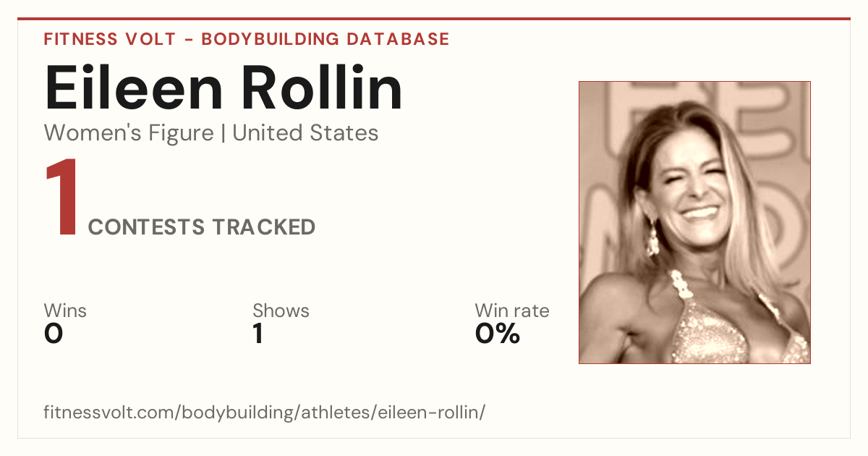Open the athlete photo thumbnail
Viewport: 868px width, 456px height.
(694, 222)
